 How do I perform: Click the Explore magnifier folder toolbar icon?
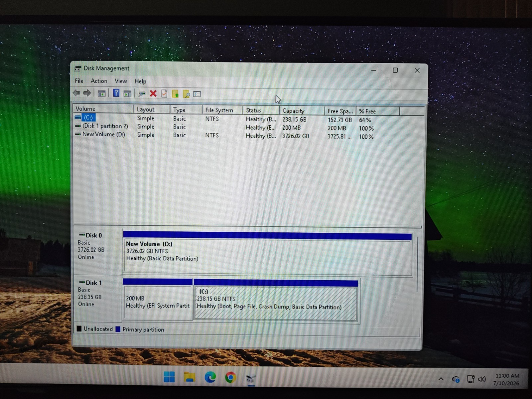tap(186, 94)
